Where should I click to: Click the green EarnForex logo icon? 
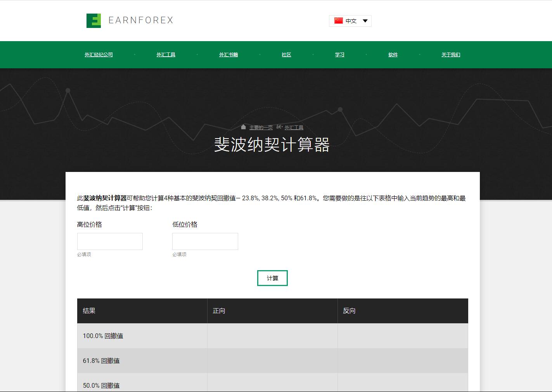click(x=93, y=21)
